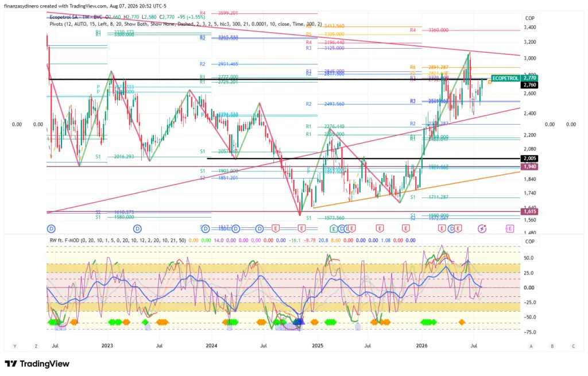Click the first red earnings marker after July 2024
The height and width of the screenshot is (376, 588).
276,228
